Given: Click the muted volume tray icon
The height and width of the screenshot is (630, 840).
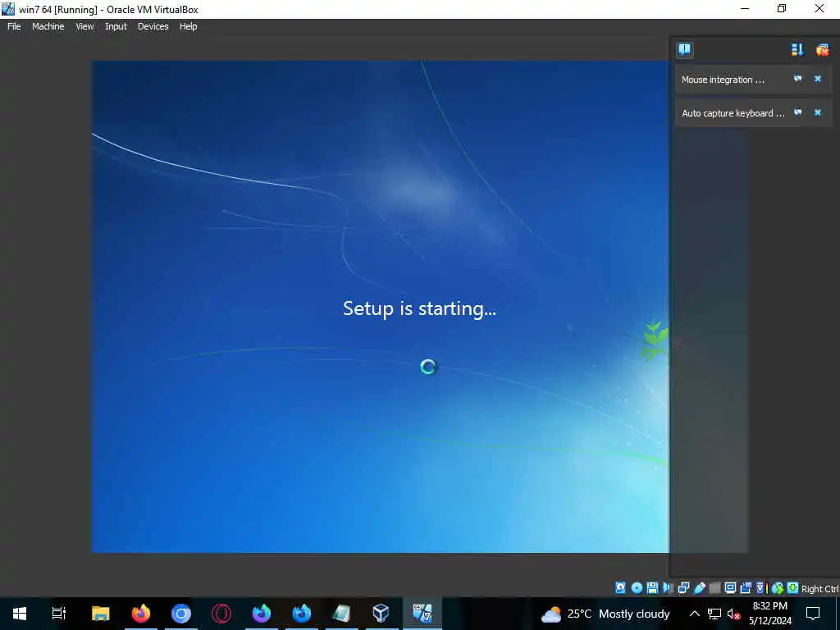Looking at the screenshot, I should pyautogui.click(x=733, y=614).
